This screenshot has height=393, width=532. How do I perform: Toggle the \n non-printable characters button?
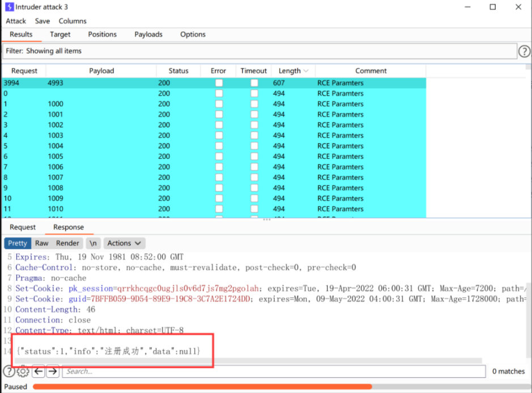pyautogui.click(x=93, y=243)
